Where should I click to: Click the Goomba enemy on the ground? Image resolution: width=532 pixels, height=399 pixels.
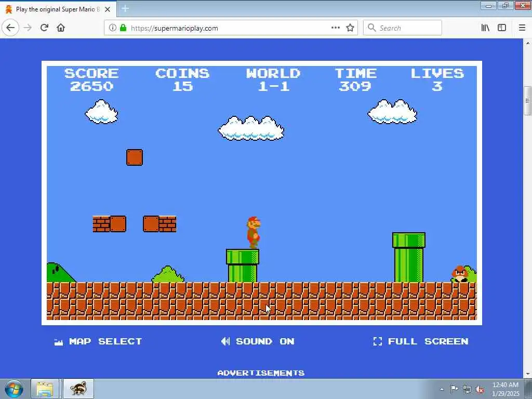pyautogui.click(x=459, y=274)
